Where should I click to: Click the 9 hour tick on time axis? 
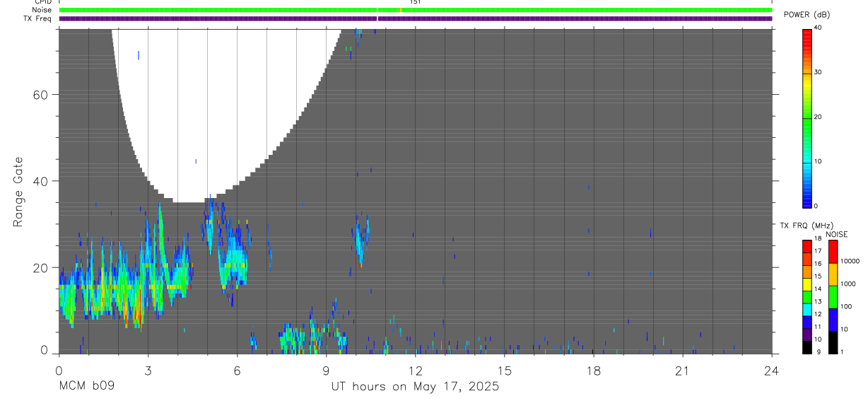pyautogui.click(x=327, y=371)
